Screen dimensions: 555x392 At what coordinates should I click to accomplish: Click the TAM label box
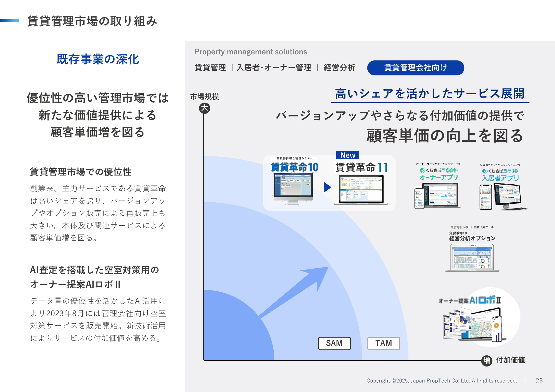tap(384, 343)
